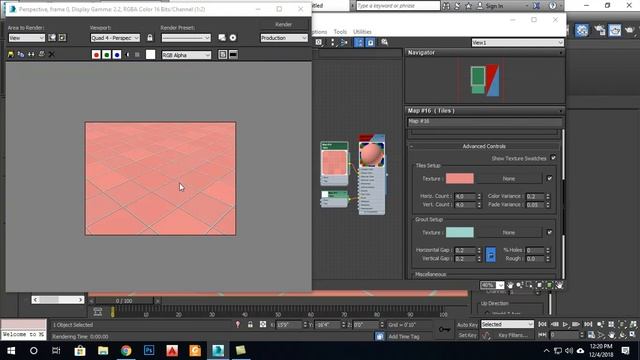Click the Clear (X) icon in render window
The height and width of the screenshot is (360, 640).
pos(51,54)
